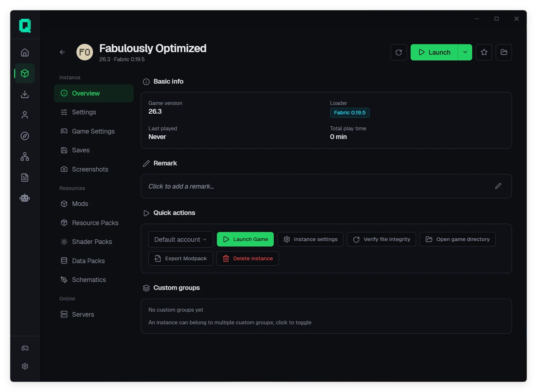This screenshot has width=537, height=392.
Task: Open the Shader Packs tab
Action: 94,242
